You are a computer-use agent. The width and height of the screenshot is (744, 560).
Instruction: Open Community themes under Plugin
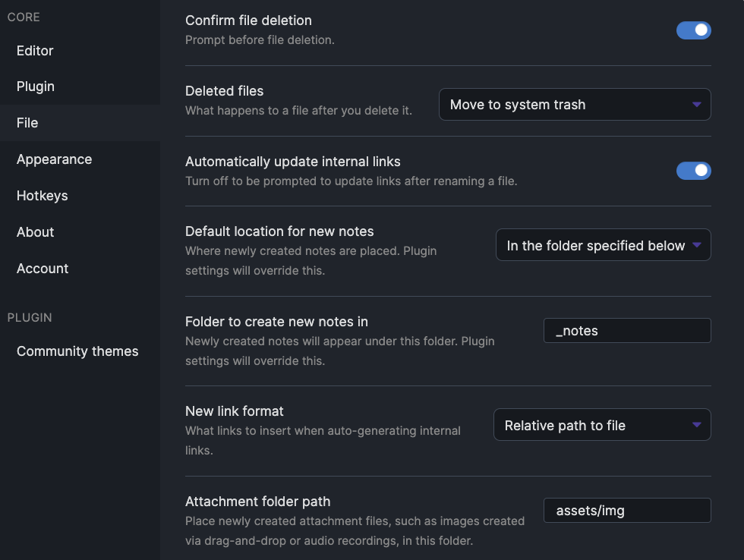click(x=77, y=351)
